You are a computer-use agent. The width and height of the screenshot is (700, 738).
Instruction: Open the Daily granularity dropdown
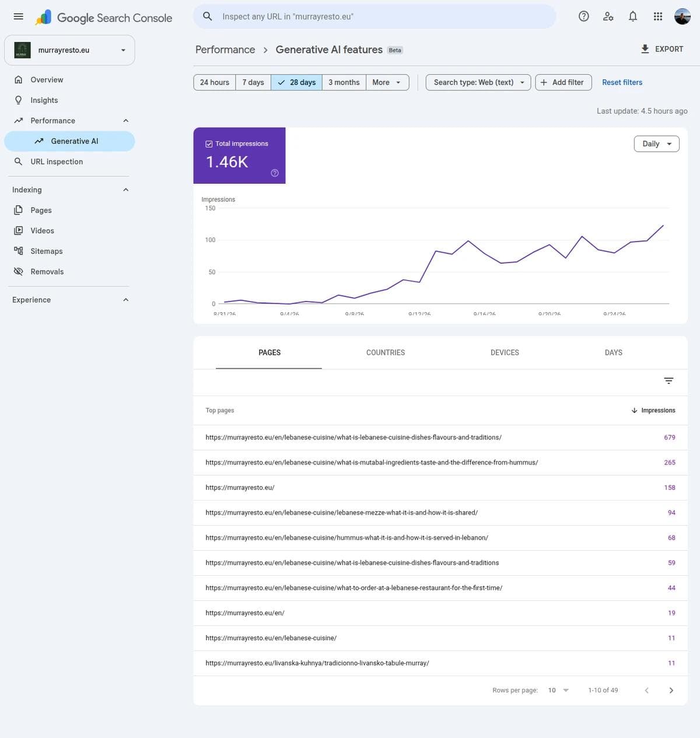point(657,144)
